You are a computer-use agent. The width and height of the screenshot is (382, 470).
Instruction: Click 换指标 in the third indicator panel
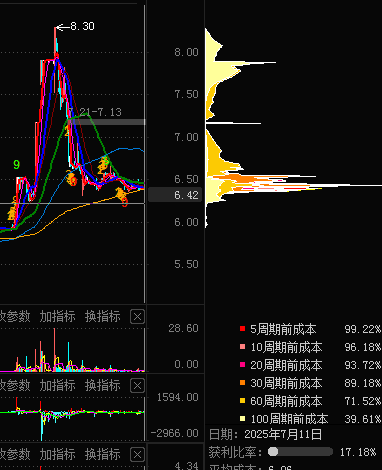coord(103,455)
